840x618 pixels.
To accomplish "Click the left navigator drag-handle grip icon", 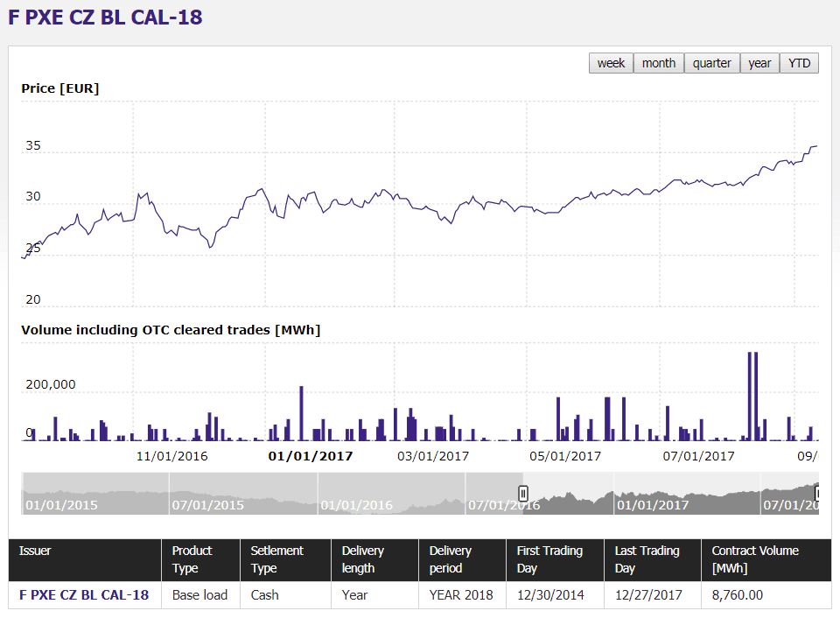I will tap(522, 494).
